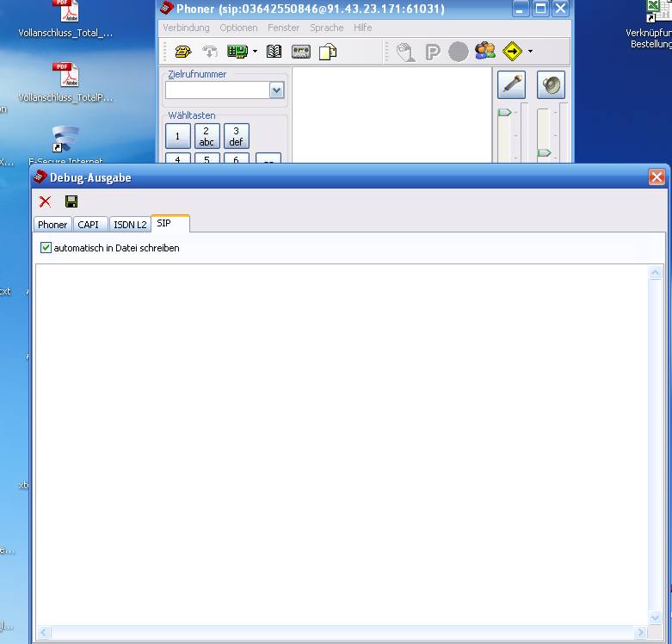This screenshot has height=644, width=672.
Task: Click the gray record circle icon
Action: click(x=458, y=52)
